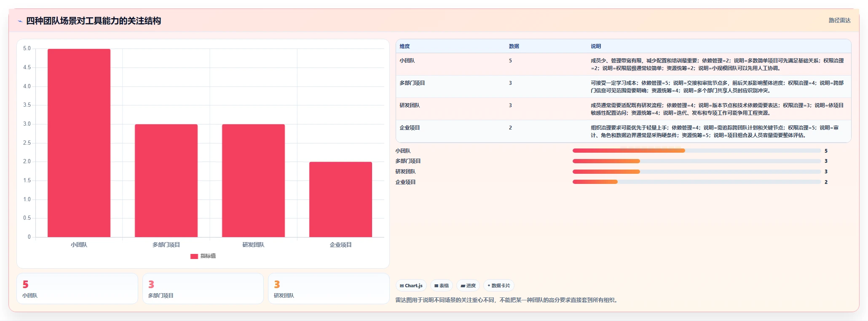The image size is (868, 321).
Task: Click the Chart.js tag
Action: pos(411,286)
